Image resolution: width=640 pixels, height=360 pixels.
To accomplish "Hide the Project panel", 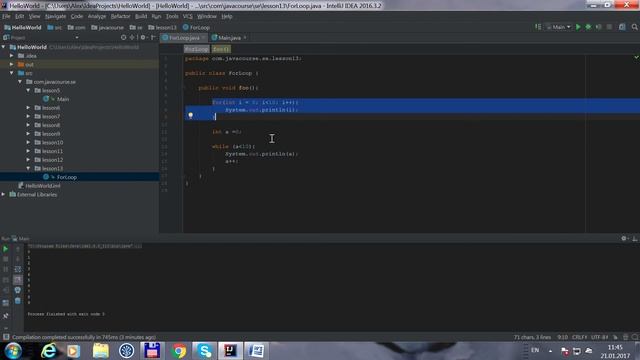I will pos(153,38).
